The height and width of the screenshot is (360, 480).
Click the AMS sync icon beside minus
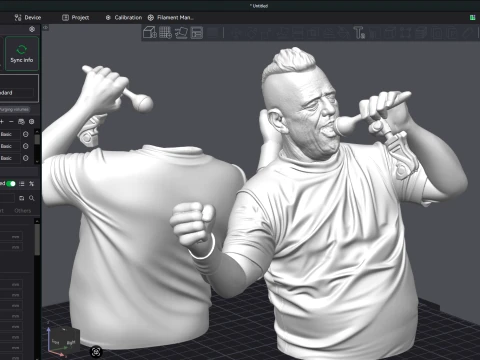pos(21,122)
